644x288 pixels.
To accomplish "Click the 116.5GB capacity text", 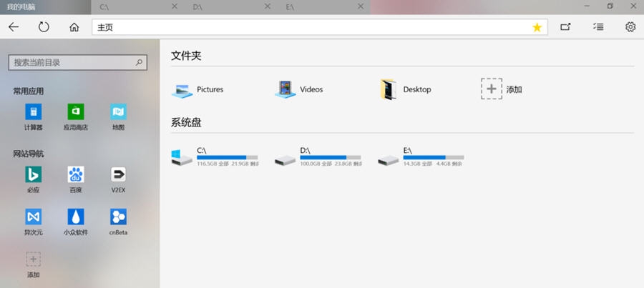I will [213, 164].
